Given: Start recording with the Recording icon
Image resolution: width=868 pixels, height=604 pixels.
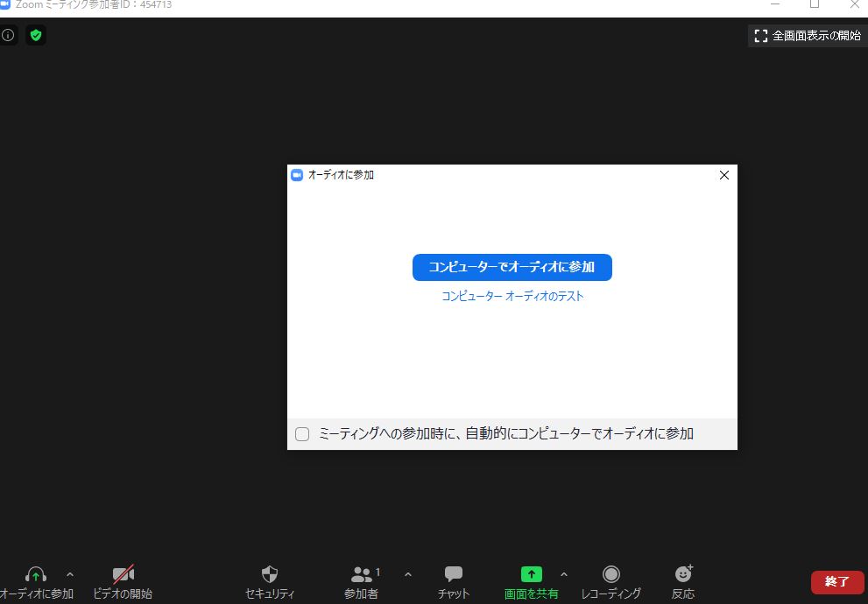Looking at the screenshot, I should point(611,575).
